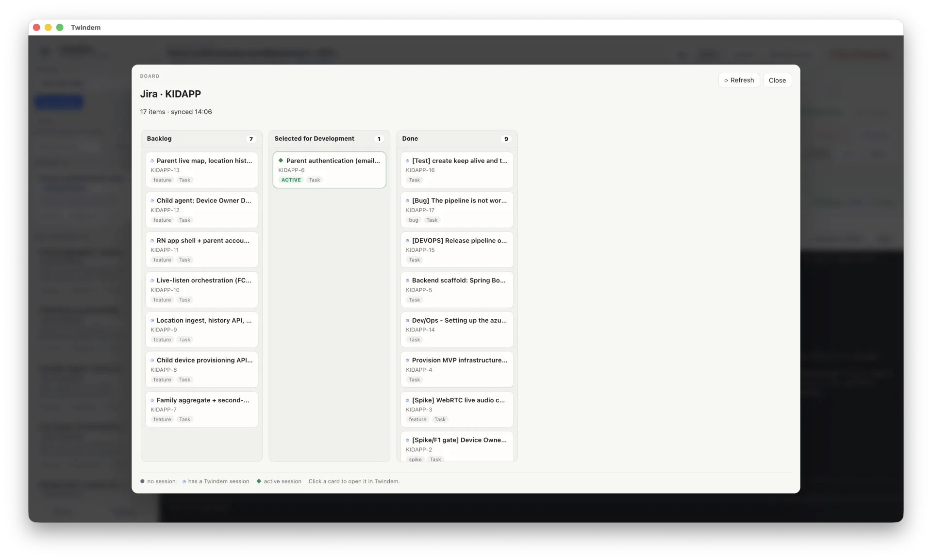932x560 pixels.
Task: Click the session icon on [DEVOPS] Release pipeline card
Action: tap(408, 241)
